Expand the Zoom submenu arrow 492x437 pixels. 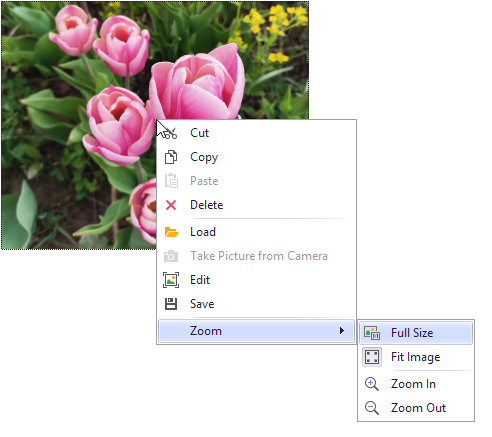coord(341,331)
